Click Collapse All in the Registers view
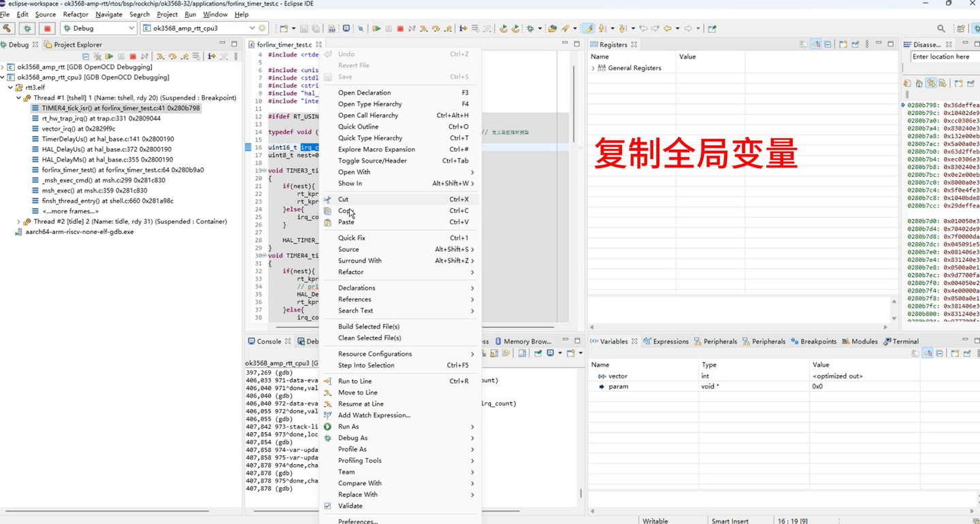980x524 pixels. pyautogui.click(x=828, y=44)
